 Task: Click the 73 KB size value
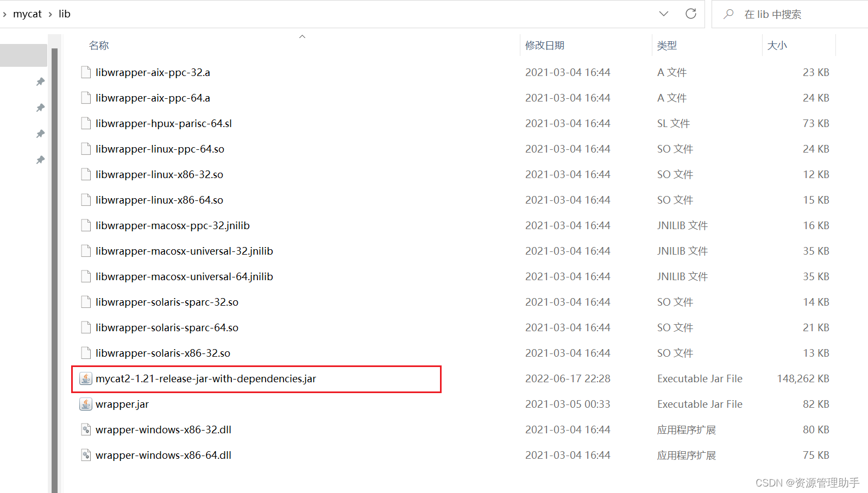coord(816,123)
